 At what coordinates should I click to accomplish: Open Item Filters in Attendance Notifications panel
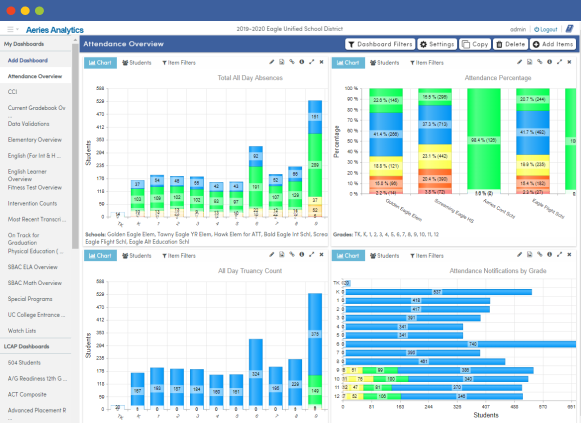(427, 256)
